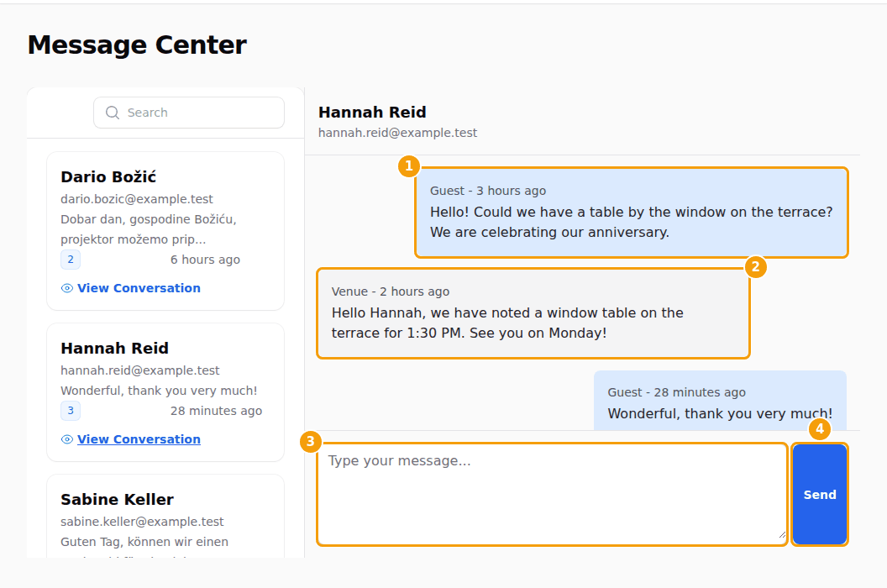
Task: Click eye icon beside Dario's View Conversation
Action: [x=66, y=288]
